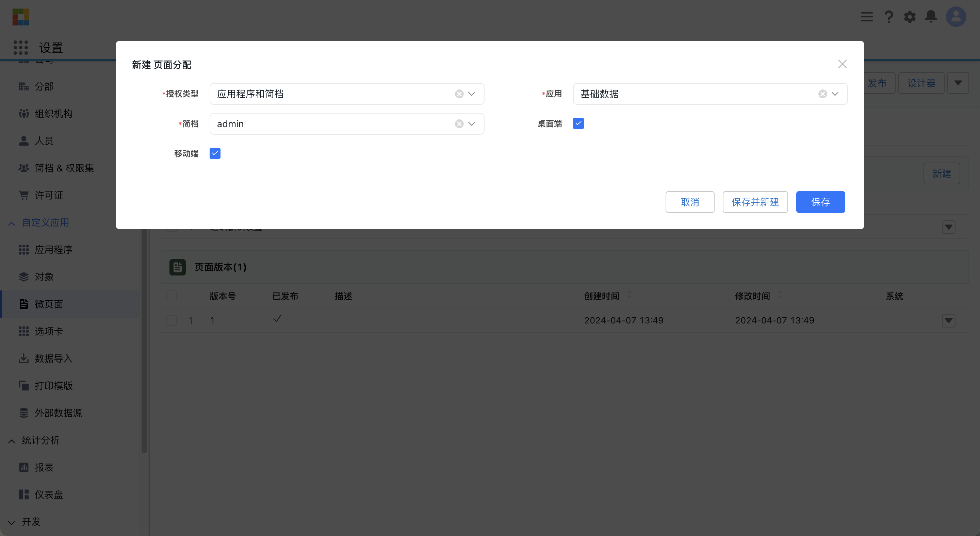Open page version 1 link
Screen dimensions: 980x536
point(191,320)
